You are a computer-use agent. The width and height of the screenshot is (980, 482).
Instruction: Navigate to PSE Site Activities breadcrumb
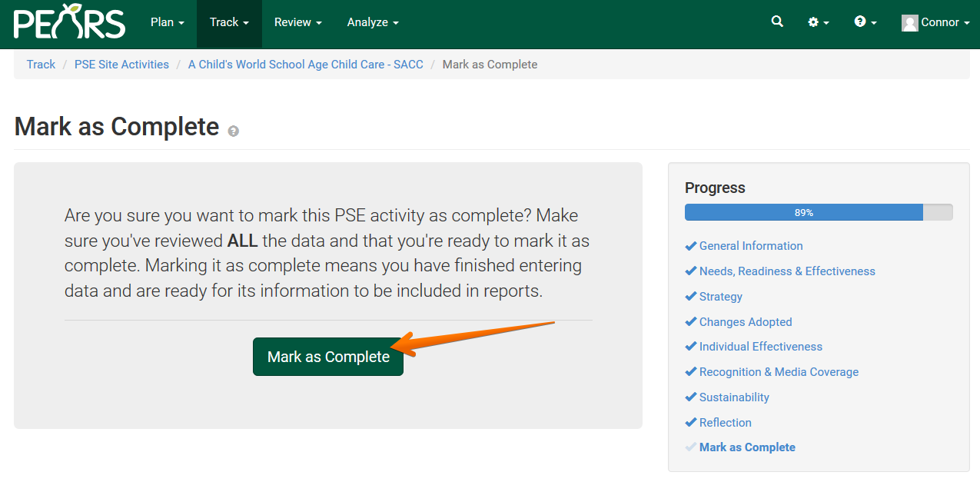coord(121,64)
